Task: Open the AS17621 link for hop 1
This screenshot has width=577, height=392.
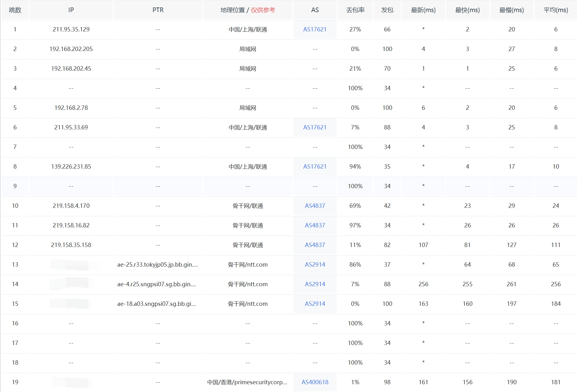Action: [315, 29]
